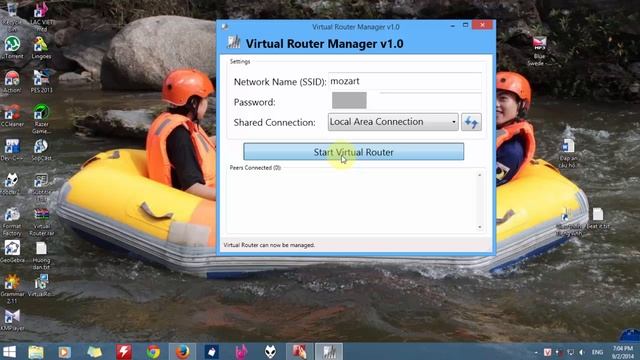Click the taskbar clock showing 7:04 PM

[623, 352]
